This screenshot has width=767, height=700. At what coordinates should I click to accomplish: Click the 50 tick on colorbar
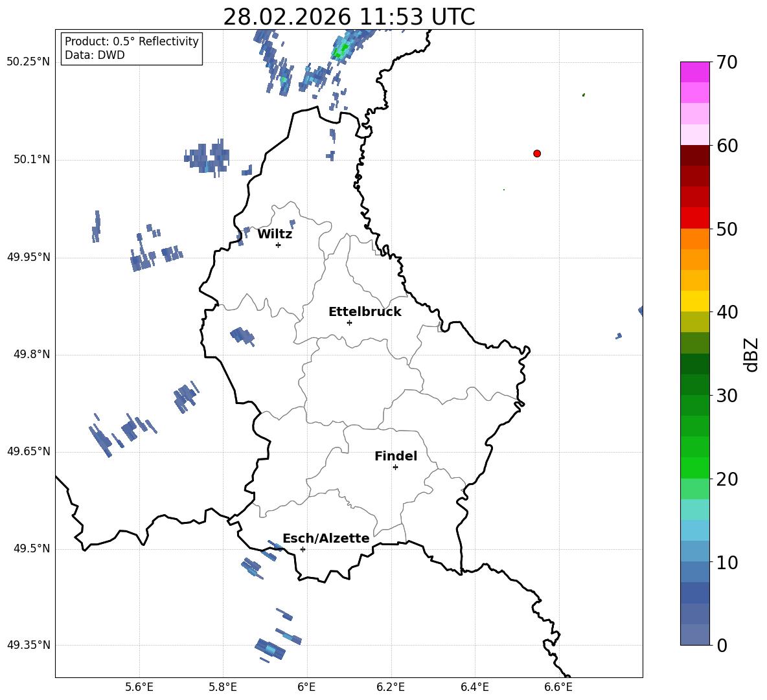coord(727,229)
